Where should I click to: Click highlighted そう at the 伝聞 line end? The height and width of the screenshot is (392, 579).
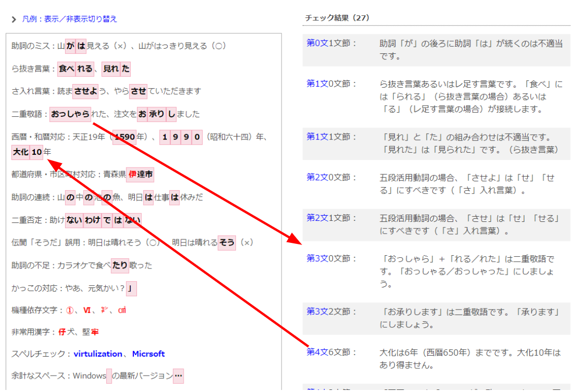pyautogui.click(x=226, y=242)
